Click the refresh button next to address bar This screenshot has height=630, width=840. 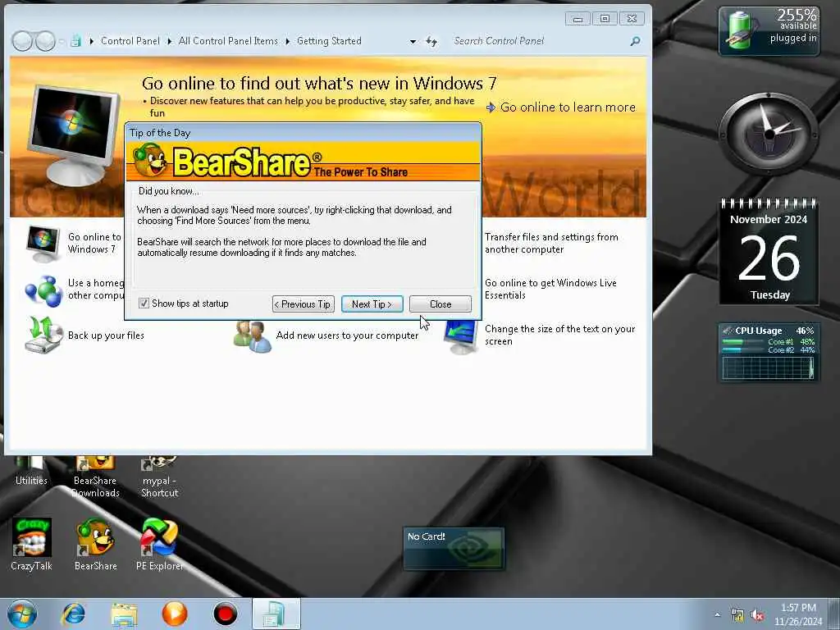431,41
